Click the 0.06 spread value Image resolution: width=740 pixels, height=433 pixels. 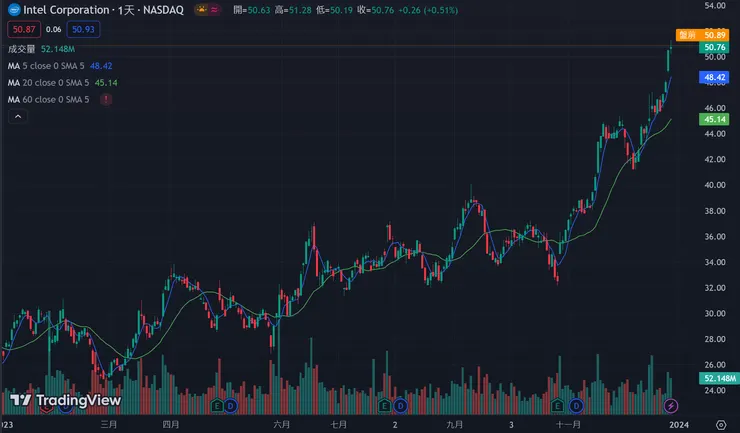point(54,29)
